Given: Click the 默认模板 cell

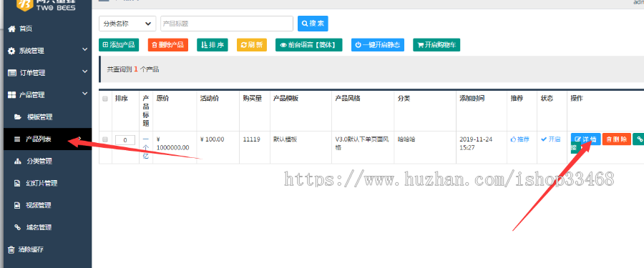Looking at the screenshot, I should [286, 139].
